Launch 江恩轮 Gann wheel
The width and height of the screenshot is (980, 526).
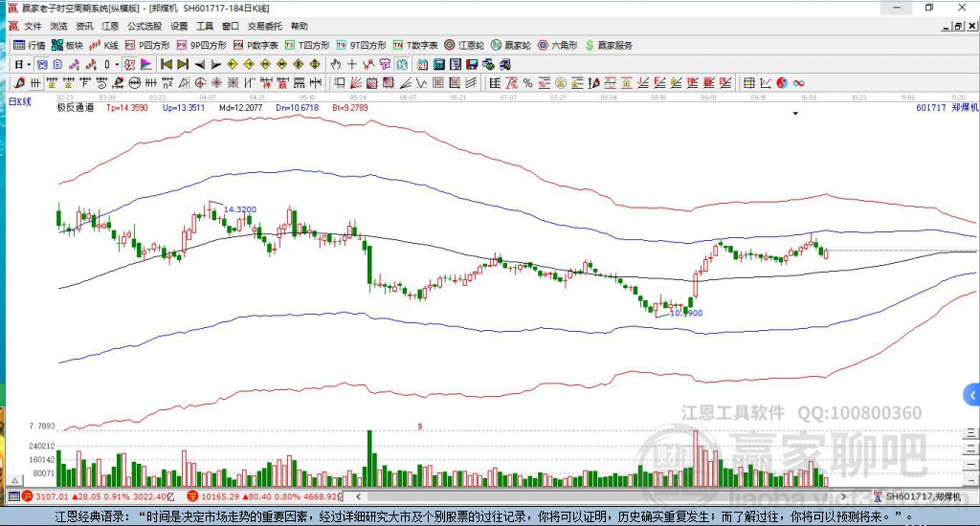[x=464, y=45]
